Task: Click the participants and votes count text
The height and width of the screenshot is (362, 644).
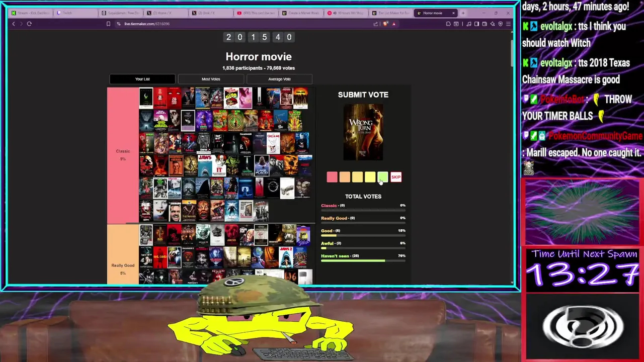Action: (259, 68)
